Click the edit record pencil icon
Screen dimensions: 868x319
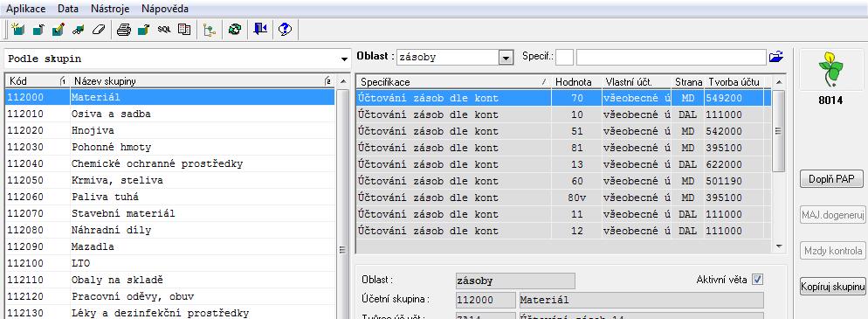(x=59, y=30)
